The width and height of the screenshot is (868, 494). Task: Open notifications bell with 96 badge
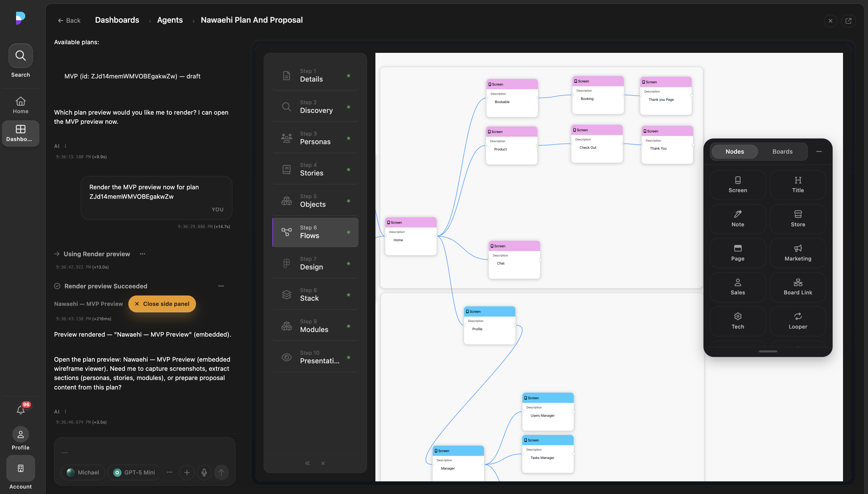click(x=21, y=410)
